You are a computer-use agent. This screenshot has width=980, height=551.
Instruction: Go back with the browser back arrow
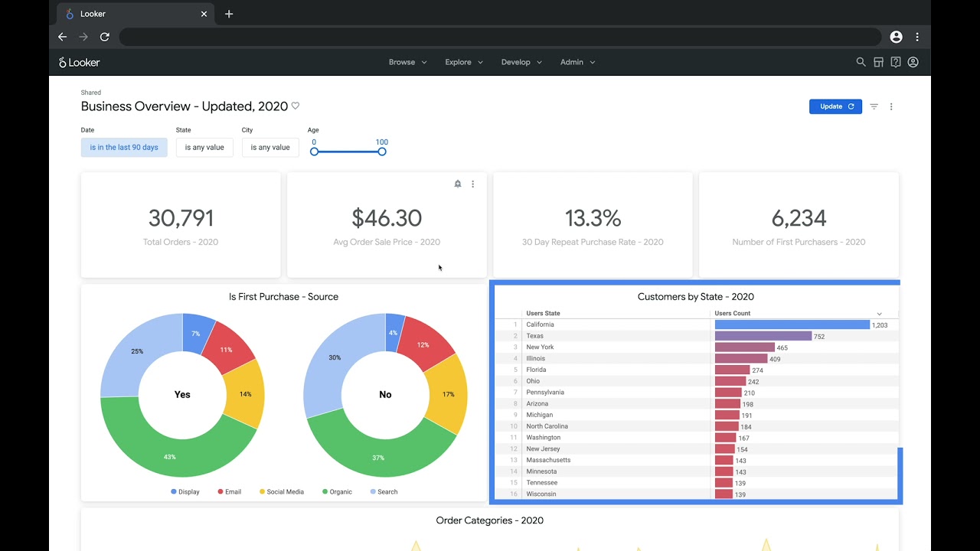(x=63, y=37)
